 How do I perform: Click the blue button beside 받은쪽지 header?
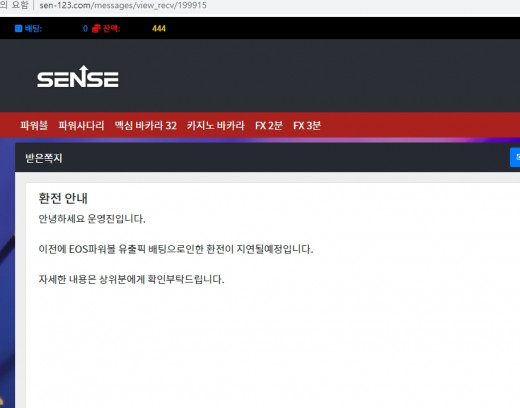[x=515, y=157]
